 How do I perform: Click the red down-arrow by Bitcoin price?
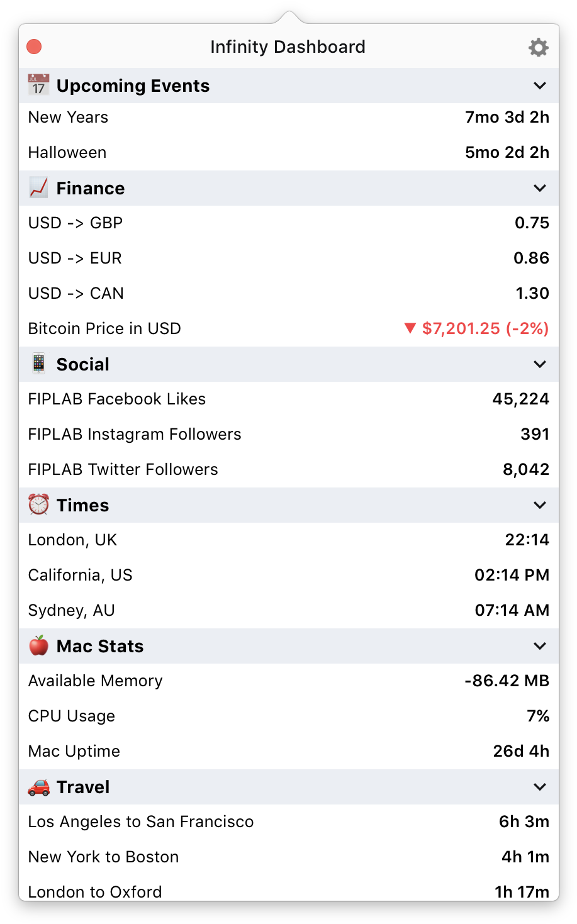[x=410, y=328]
